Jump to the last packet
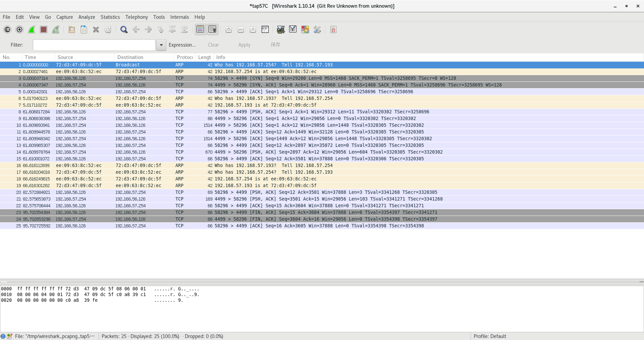Viewport: 644px width, 340px height. click(184, 30)
